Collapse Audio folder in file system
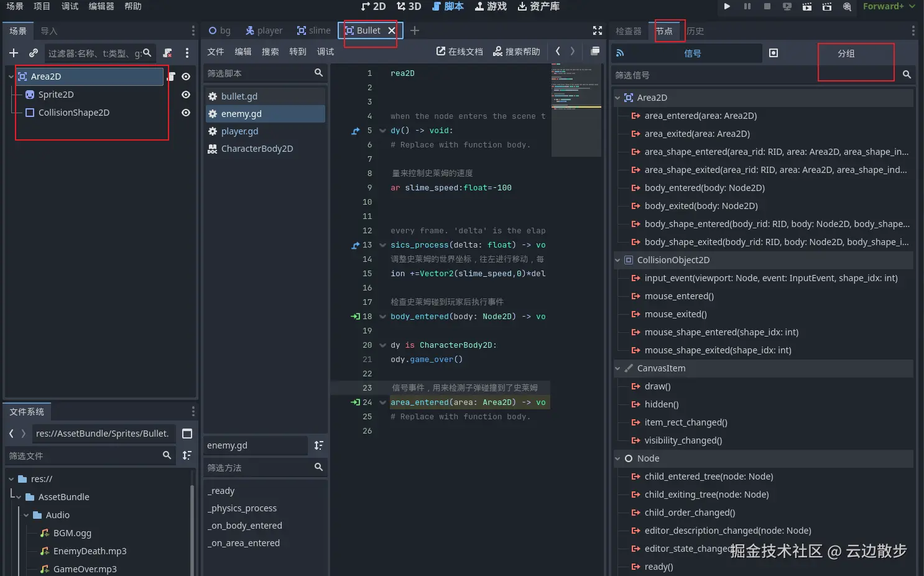The height and width of the screenshot is (576, 924). 26,515
